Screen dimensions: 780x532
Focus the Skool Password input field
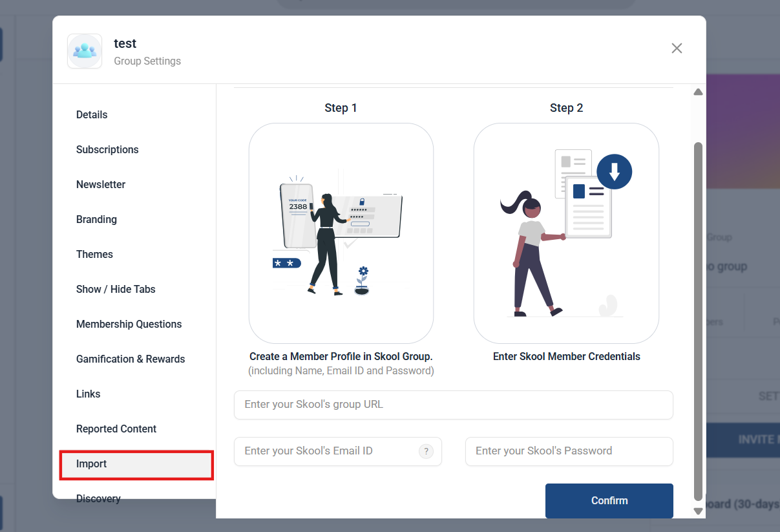coord(569,451)
